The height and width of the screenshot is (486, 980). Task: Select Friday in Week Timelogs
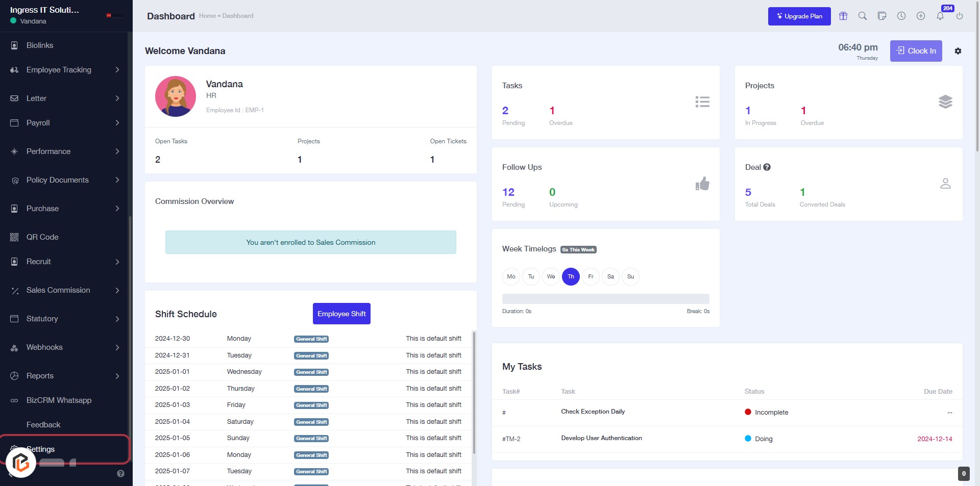(x=591, y=276)
